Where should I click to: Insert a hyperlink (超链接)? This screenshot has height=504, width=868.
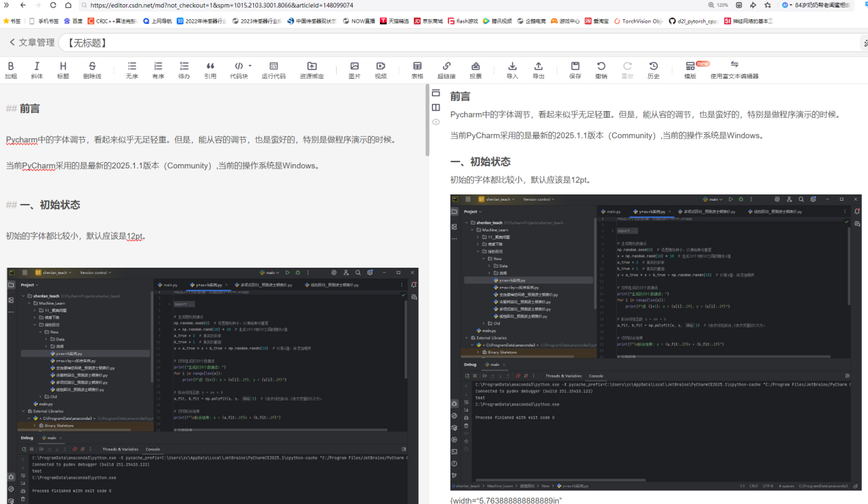coord(446,70)
